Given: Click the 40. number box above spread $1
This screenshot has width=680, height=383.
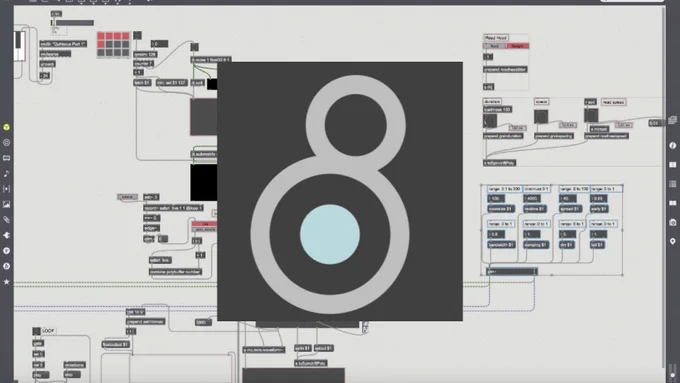Looking at the screenshot, I should point(568,199).
